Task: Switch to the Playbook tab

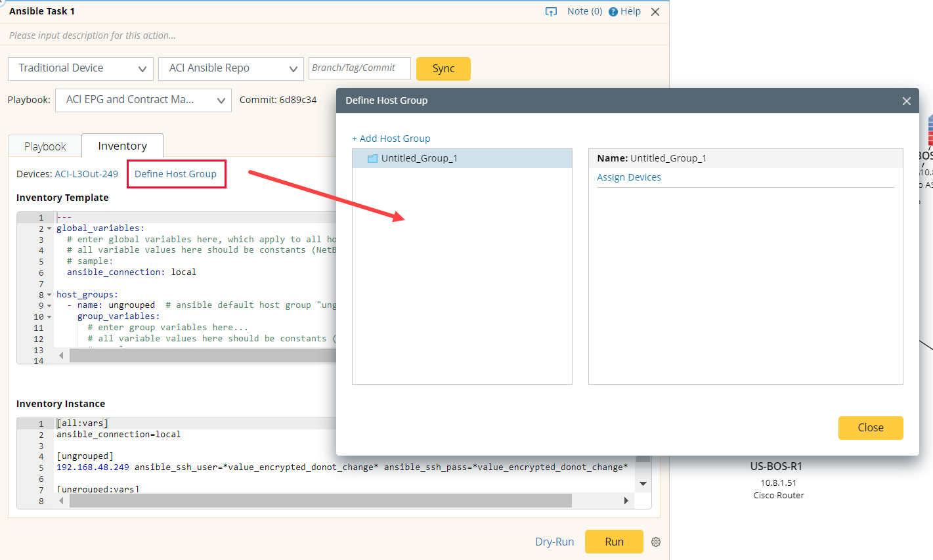Action: pos(44,146)
